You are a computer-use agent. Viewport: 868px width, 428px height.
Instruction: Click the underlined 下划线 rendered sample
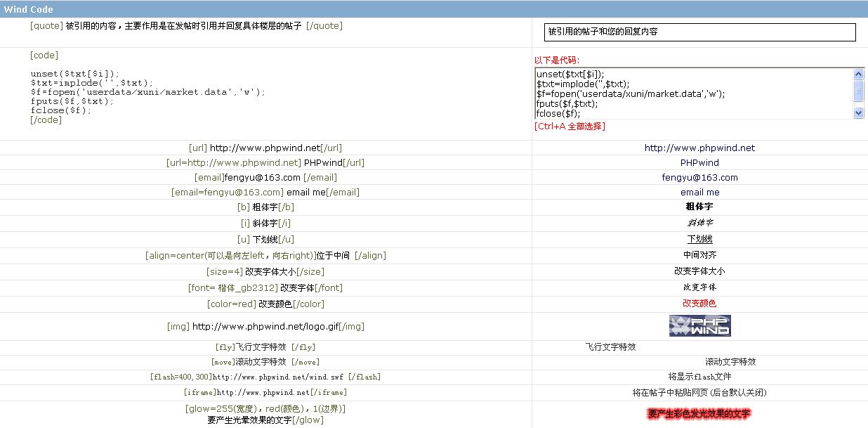point(699,240)
